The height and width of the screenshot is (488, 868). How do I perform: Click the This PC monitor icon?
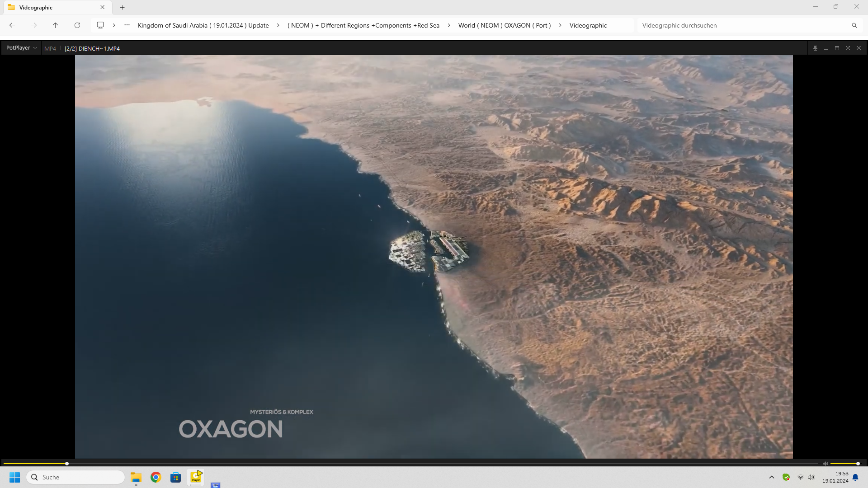(x=100, y=25)
